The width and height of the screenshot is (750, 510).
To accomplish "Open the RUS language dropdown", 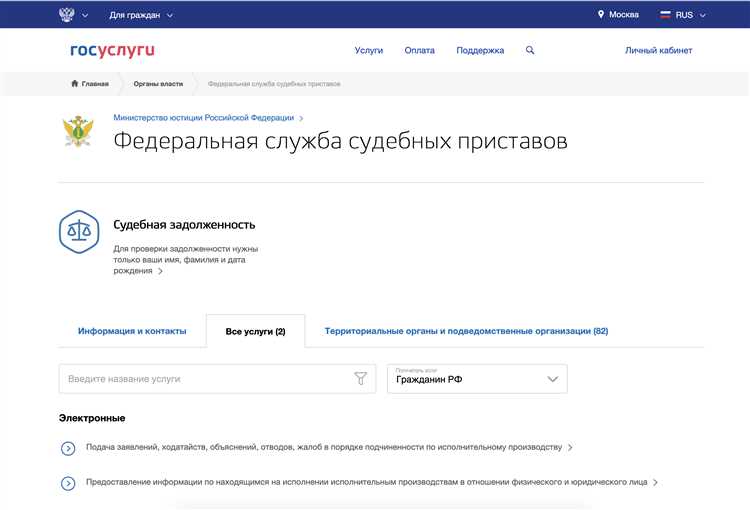I will pyautogui.click(x=690, y=15).
